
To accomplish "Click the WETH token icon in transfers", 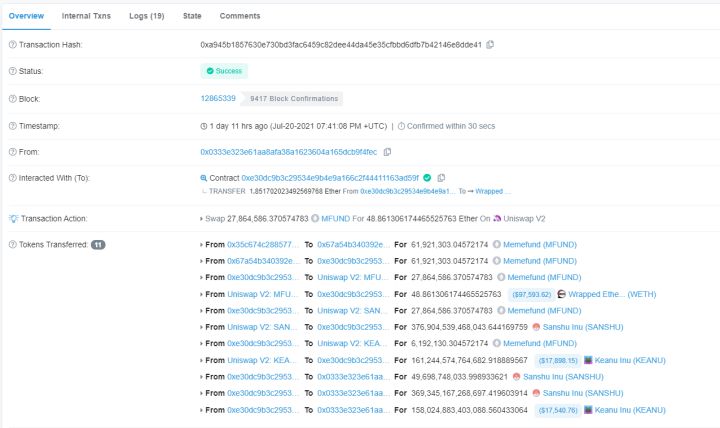I will point(561,294).
